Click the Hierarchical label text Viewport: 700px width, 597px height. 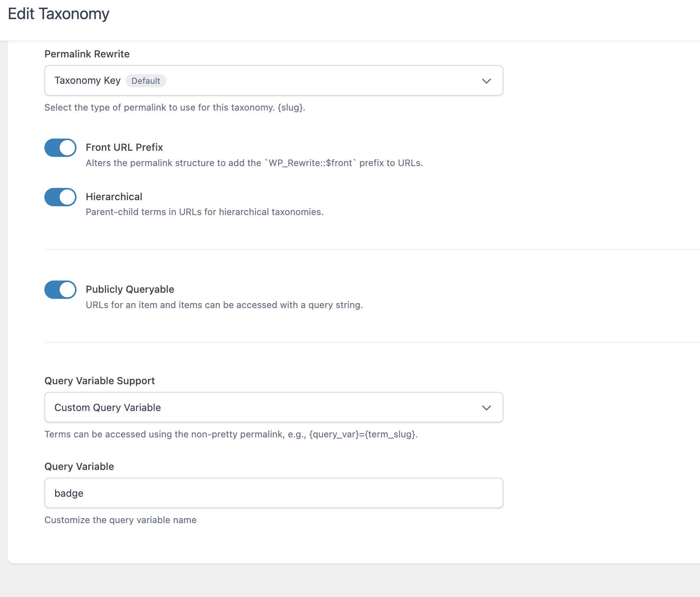pyautogui.click(x=114, y=197)
